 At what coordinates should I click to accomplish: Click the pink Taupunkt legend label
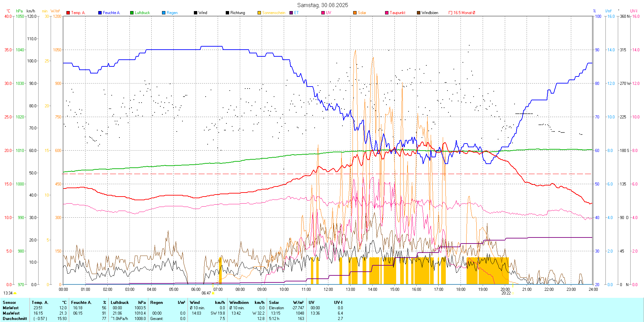click(x=397, y=13)
